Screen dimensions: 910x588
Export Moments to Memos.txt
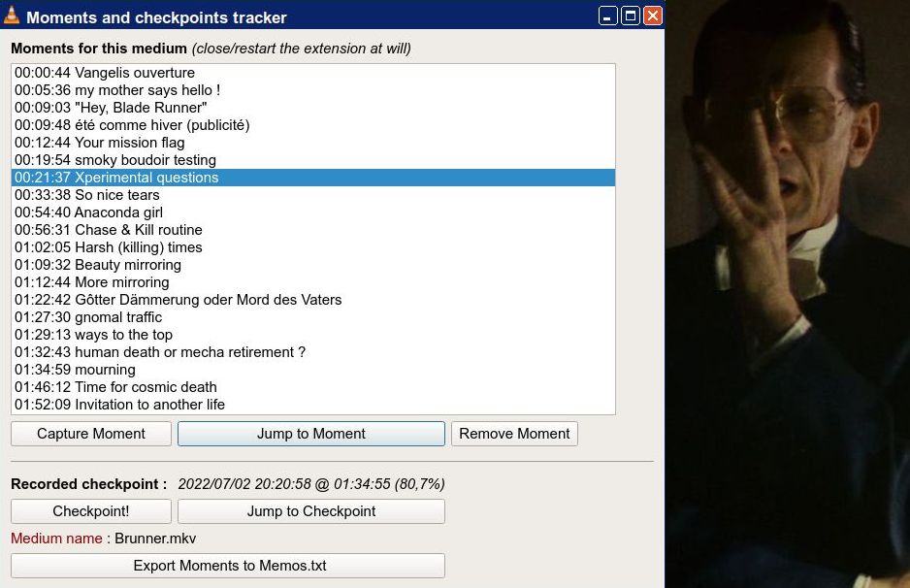coord(228,566)
